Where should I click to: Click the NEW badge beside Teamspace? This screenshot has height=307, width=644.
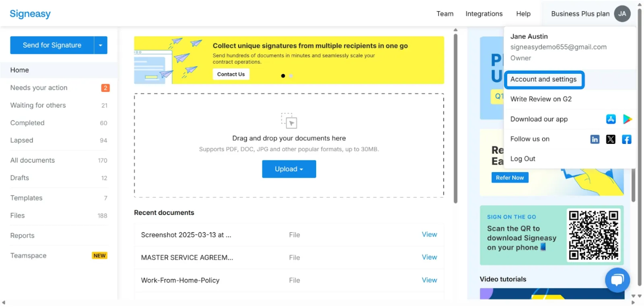point(99,256)
